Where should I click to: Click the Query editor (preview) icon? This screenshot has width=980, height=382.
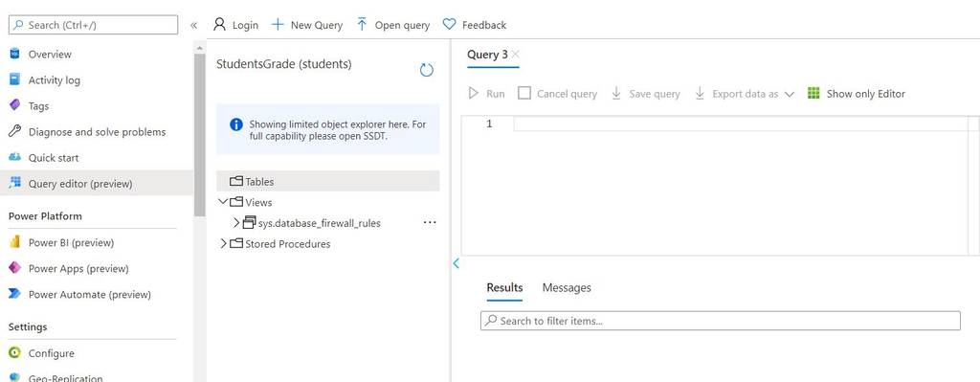tap(15, 183)
